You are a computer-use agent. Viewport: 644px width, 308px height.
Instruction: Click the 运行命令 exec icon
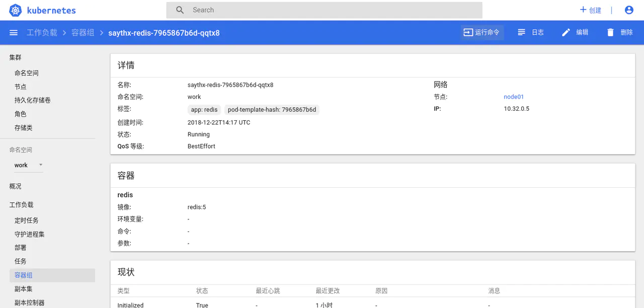[x=468, y=32]
